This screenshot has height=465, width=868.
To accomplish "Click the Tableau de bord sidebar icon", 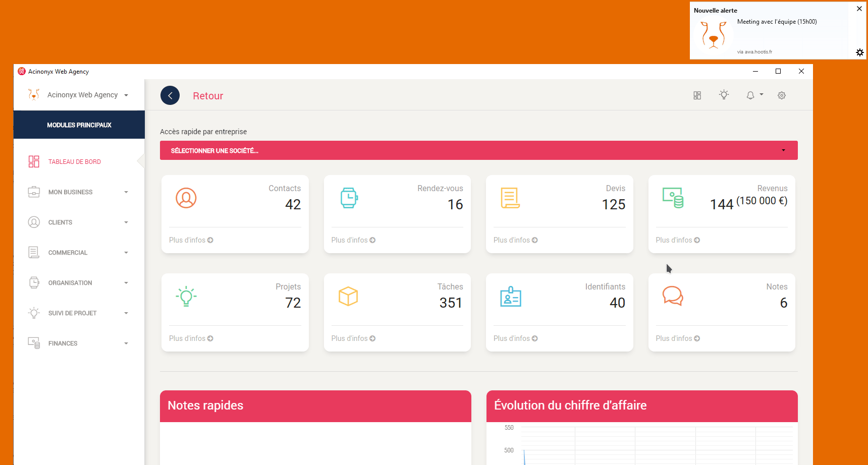I will pos(34,161).
